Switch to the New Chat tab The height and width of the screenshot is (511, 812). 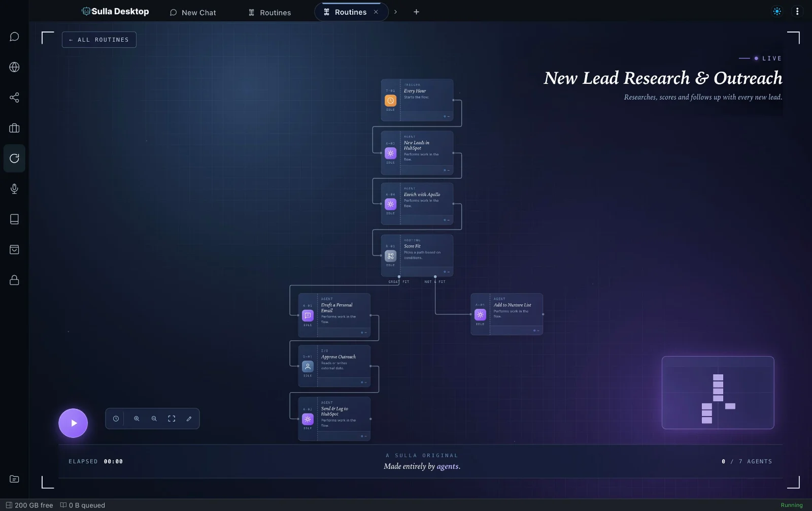(193, 12)
